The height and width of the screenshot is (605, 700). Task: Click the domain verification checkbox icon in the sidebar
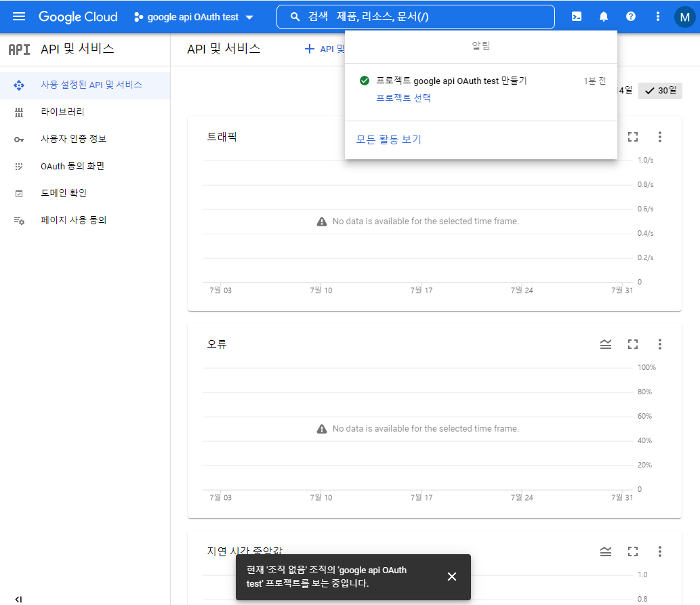coord(19,194)
